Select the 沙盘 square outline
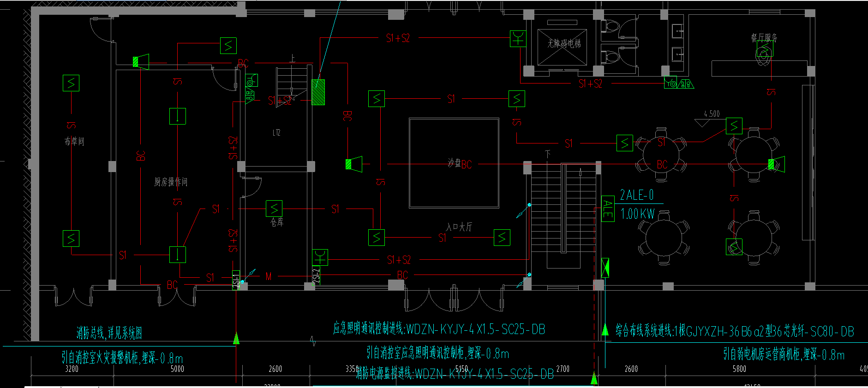868x388 pixels. 454,163
